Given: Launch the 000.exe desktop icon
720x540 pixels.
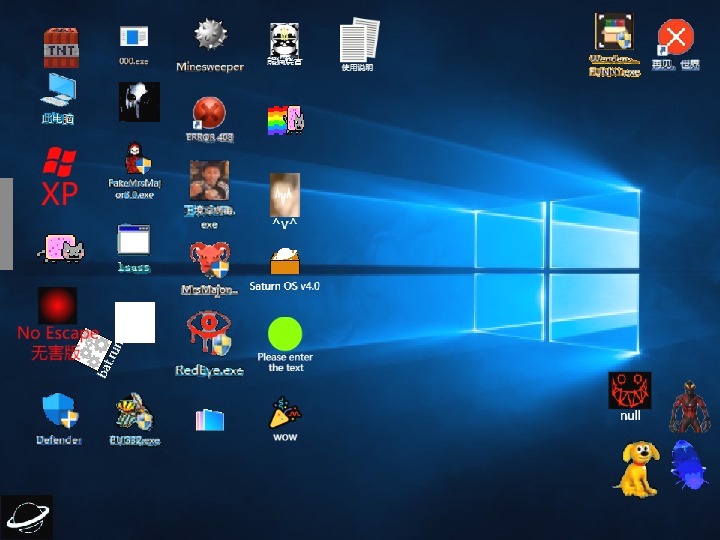Looking at the screenshot, I should pyautogui.click(x=134, y=36).
